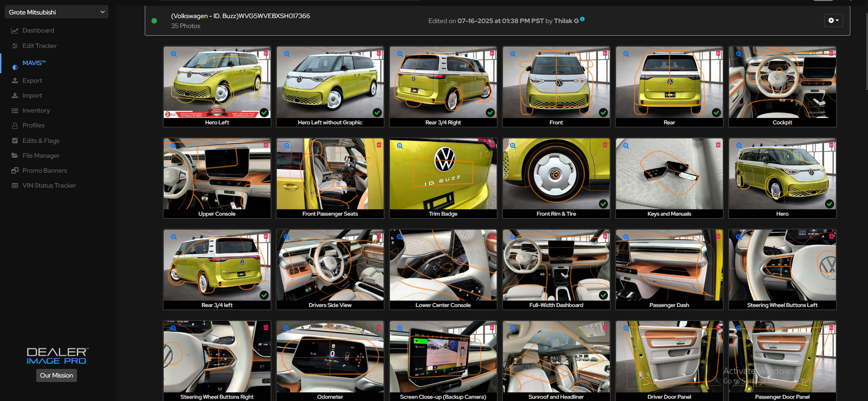Screen dimensions: 868x401
Task: Zoom into the Rear 3/4 left photo
Action: (x=174, y=237)
